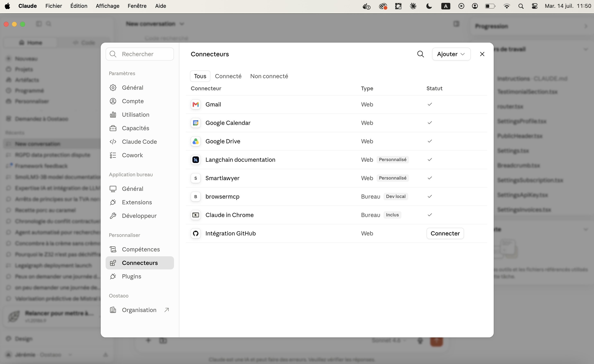This screenshot has width=594, height=364.
Task: Open Spotlight search in menu bar
Action: tap(521, 6)
